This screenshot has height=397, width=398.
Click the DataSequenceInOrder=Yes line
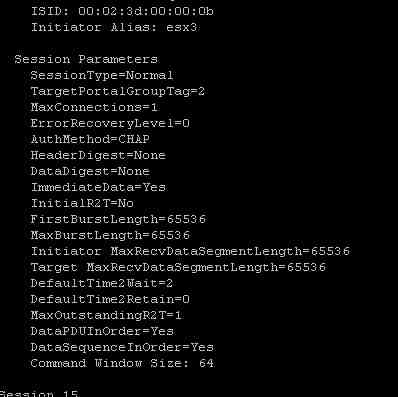[x=122, y=347]
